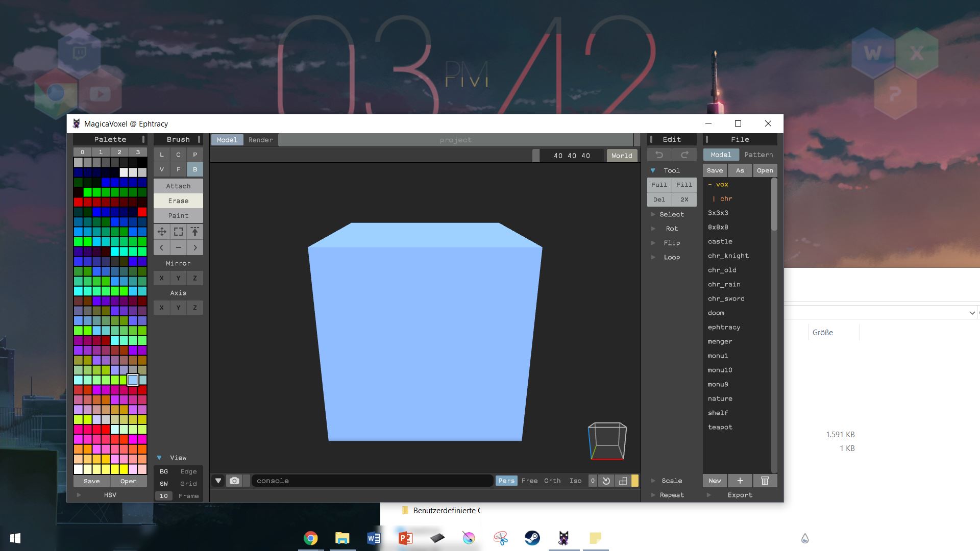This screenshot has height=551, width=980.
Task: Click the move voxels arrows icon
Action: 162,232
